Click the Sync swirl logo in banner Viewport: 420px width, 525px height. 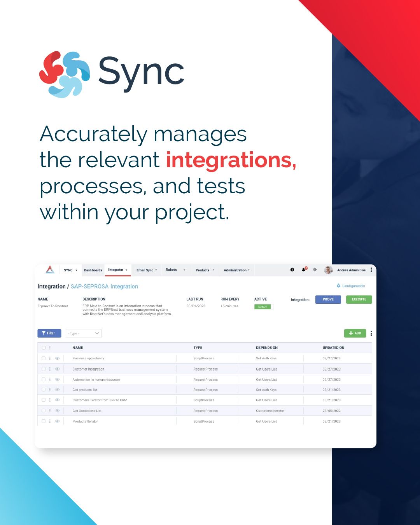pos(65,74)
